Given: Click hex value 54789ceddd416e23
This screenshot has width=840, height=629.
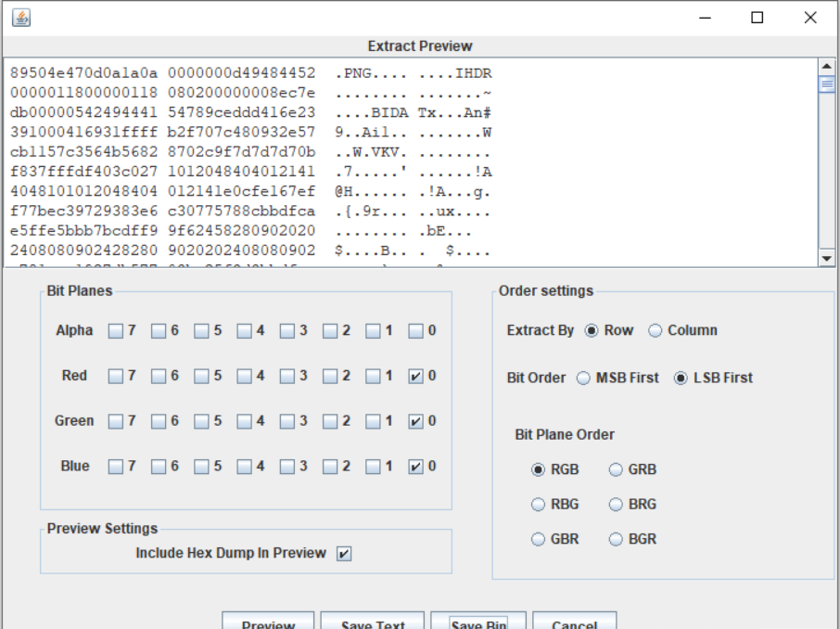Looking at the screenshot, I should (242, 112).
